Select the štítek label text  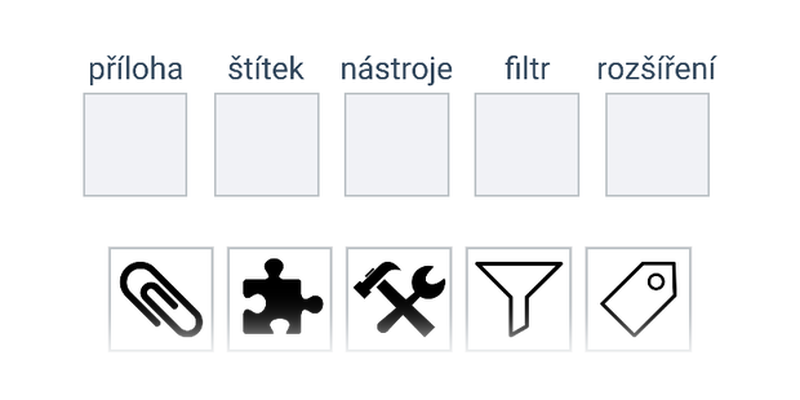coord(266,69)
